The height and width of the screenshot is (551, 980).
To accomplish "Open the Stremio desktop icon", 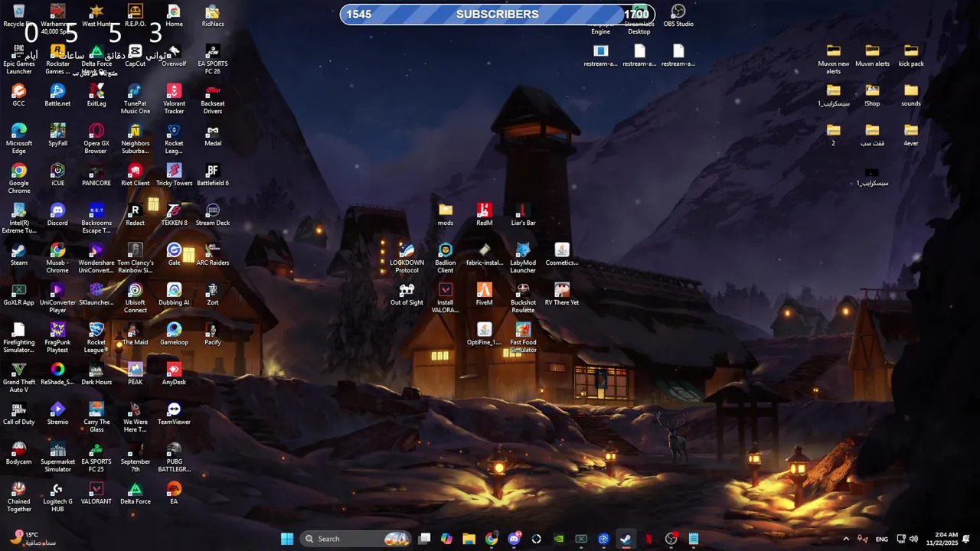I will [x=57, y=413].
